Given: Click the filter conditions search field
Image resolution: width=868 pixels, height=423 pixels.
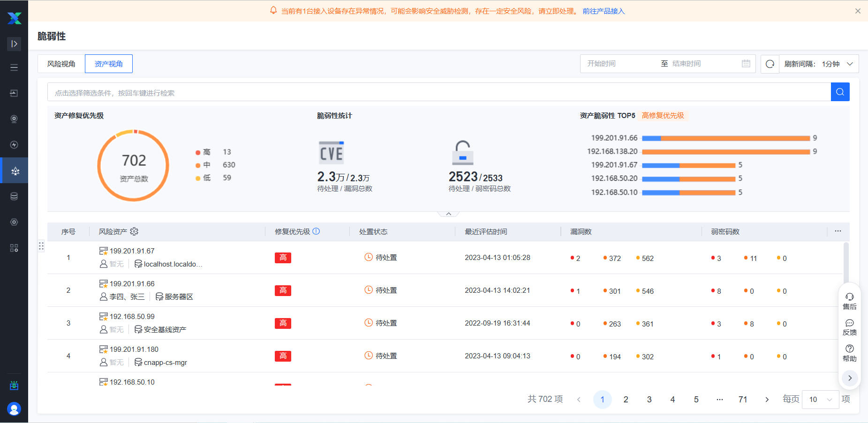Looking at the screenshot, I should (x=438, y=92).
